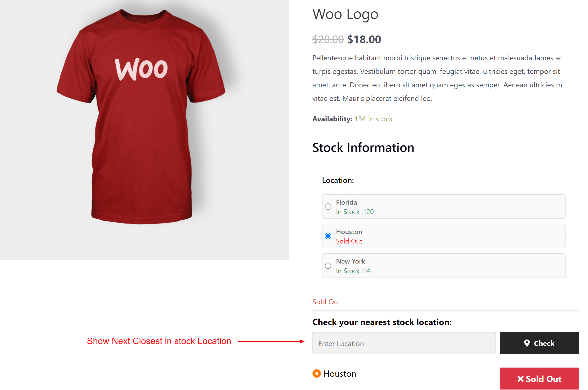
Task: Click the Woo Logo product title
Action: [345, 14]
